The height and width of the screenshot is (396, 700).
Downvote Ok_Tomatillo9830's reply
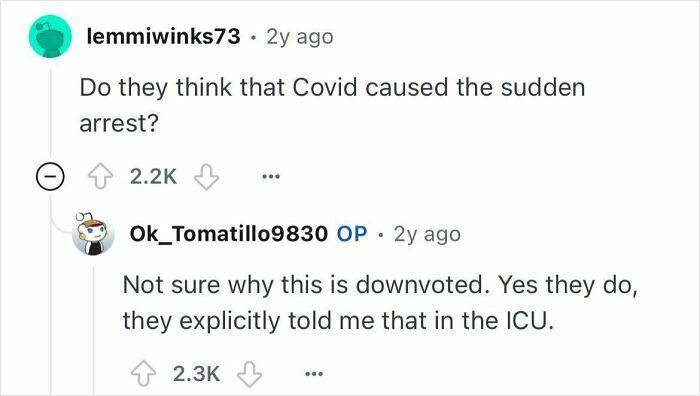(249, 374)
